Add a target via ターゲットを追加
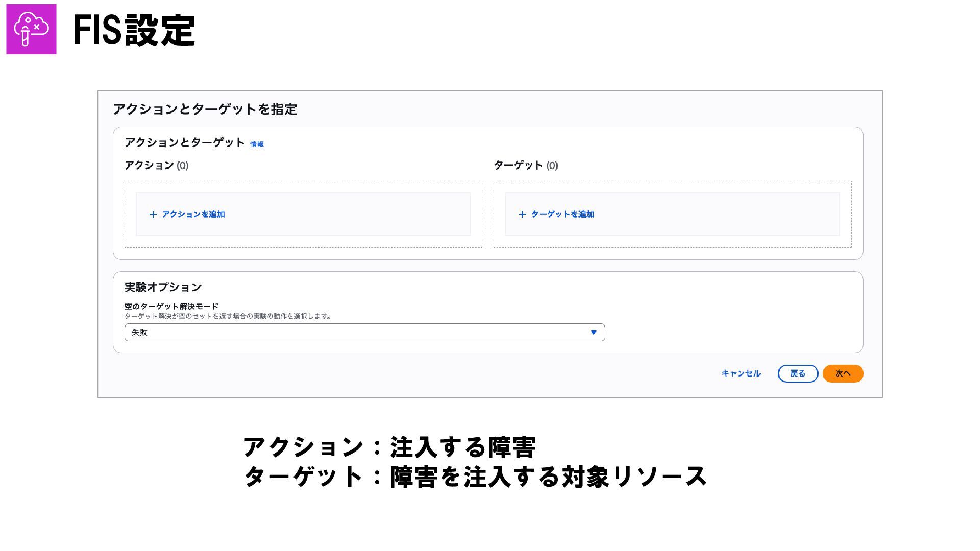 [562, 214]
